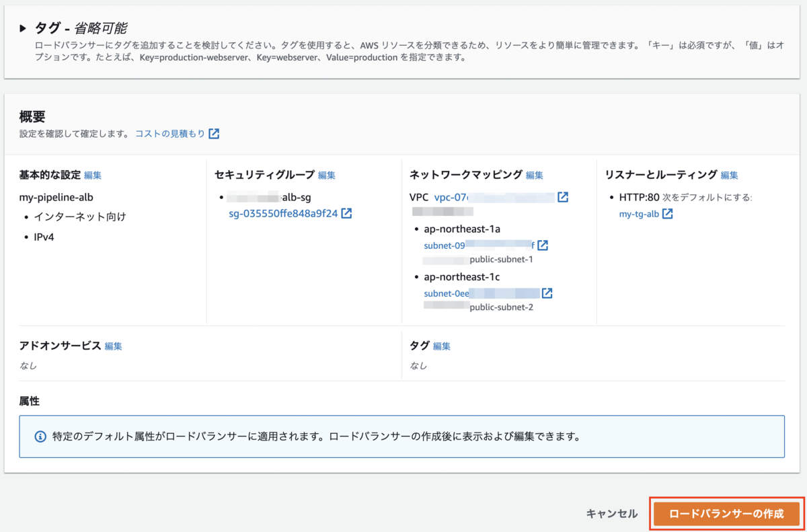Image resolution: width=807 pixels, height=532 pixels.
Task: Open security group sg-035550ffe848a9f24 link
Action: point(284,213)
